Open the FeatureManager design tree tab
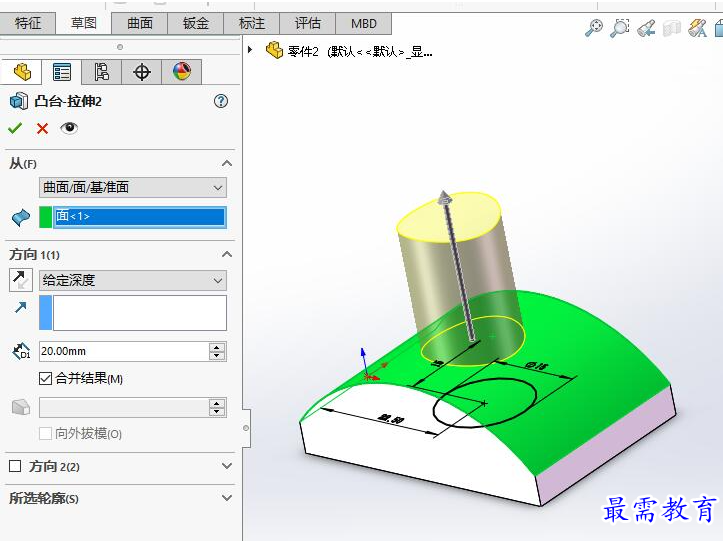725x541 pixels. coord(22,73)
